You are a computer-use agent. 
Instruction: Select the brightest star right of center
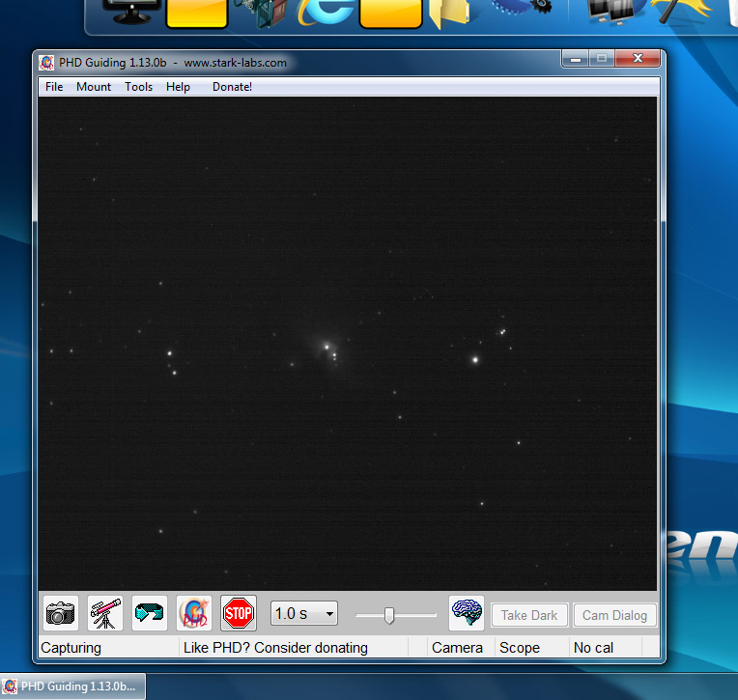[474, 359]
